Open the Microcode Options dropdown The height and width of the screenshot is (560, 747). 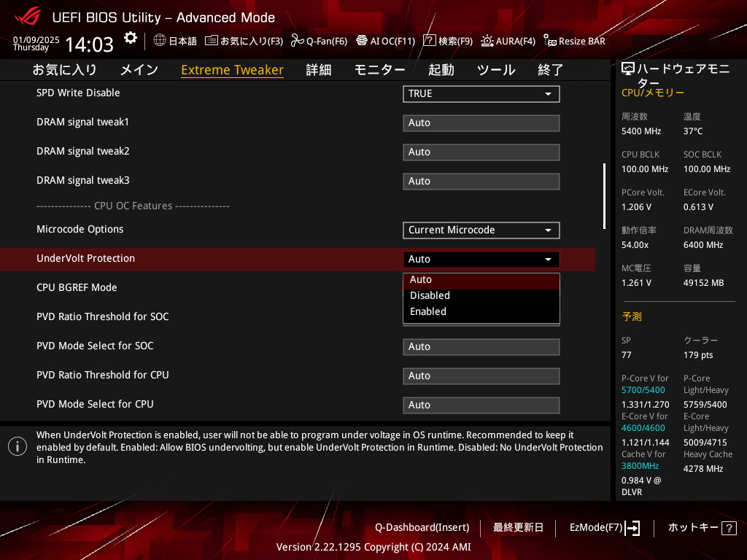tap(481, 230)
